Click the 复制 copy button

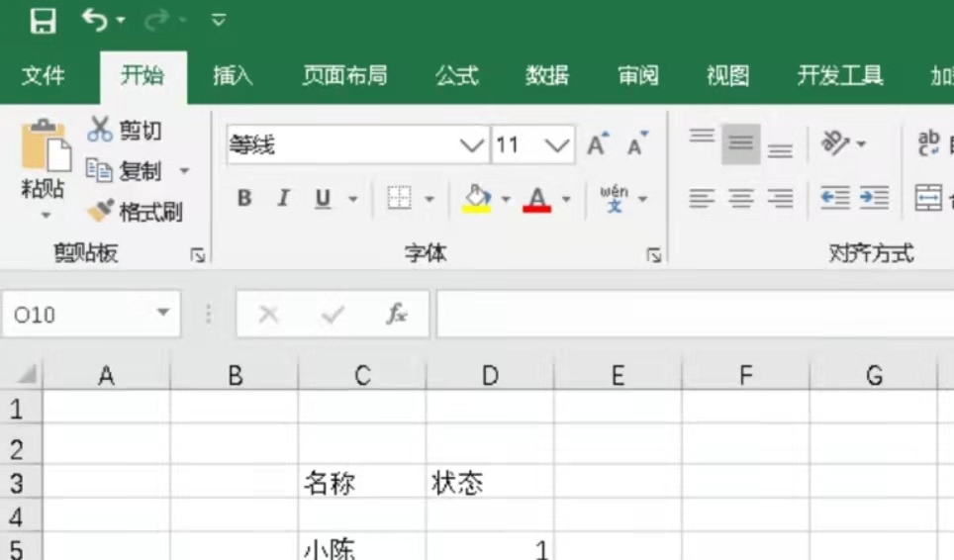click(x=127, y=171)
